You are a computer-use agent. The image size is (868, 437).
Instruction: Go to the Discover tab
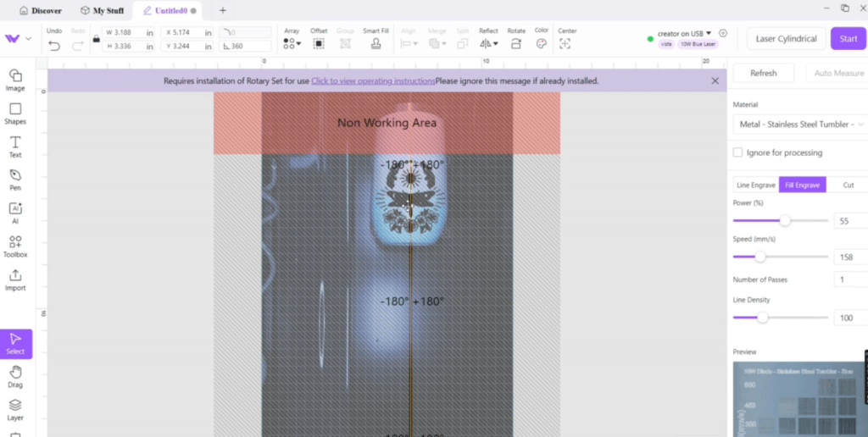click(40, 10)
